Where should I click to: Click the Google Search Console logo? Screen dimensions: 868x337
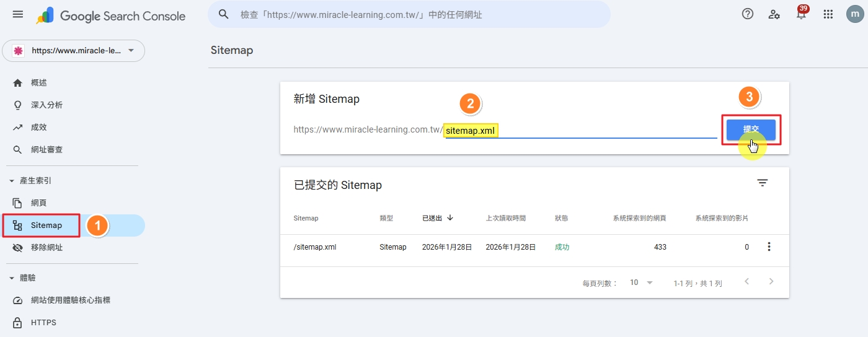click(110, 15)
